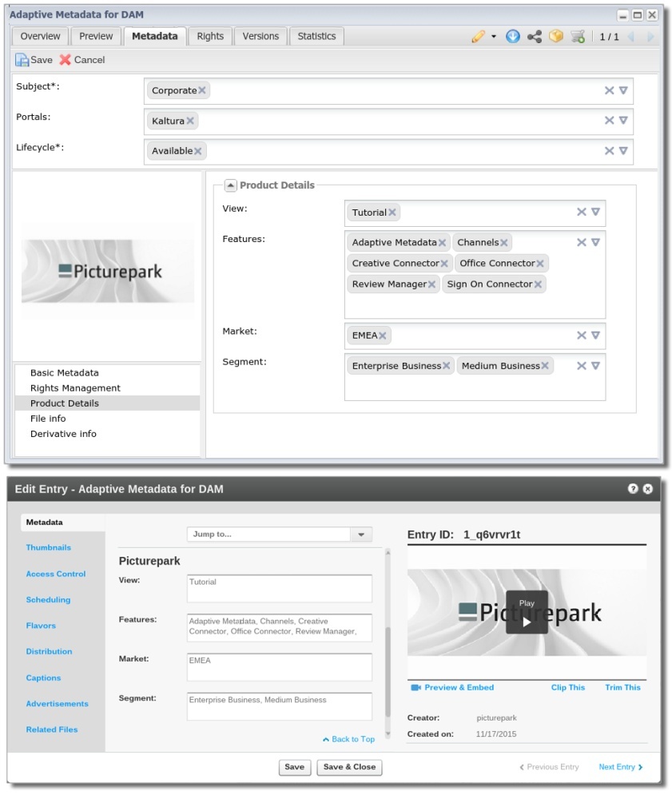The height and width of the screenshot is (799, 672).
Task: Remove the Available tag from Lifecycle
Action: pyautogui.click(x=197, y=151)
